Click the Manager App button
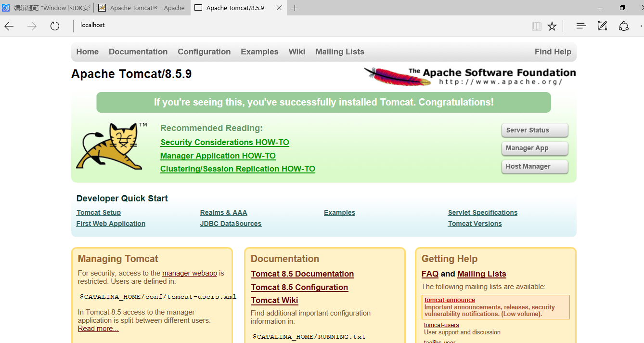Viewport: 644px width, 343px height. coord(535,148)
